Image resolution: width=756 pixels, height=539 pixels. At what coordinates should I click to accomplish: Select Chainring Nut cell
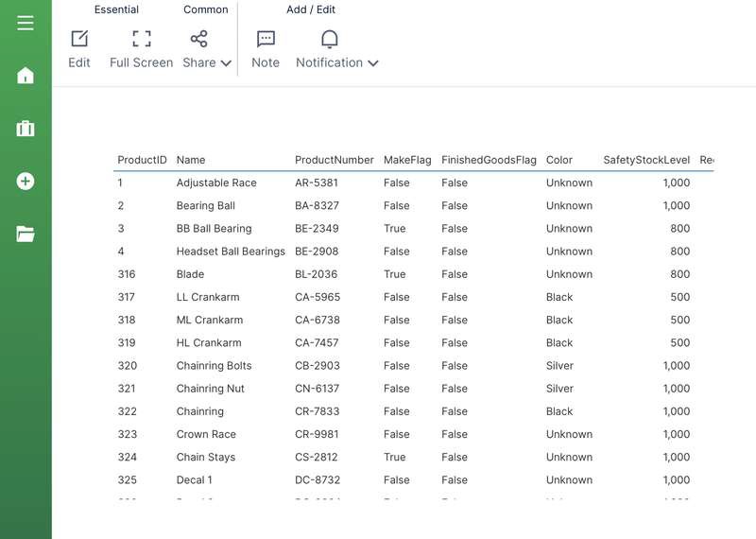click(x=210, y=389)
